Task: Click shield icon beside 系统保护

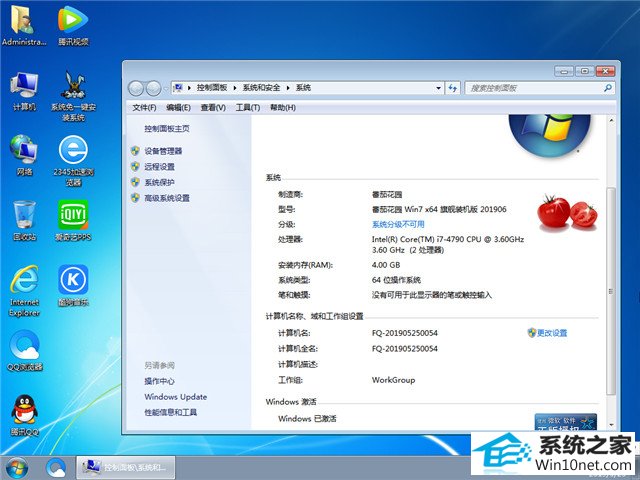Action: [135, 182]
